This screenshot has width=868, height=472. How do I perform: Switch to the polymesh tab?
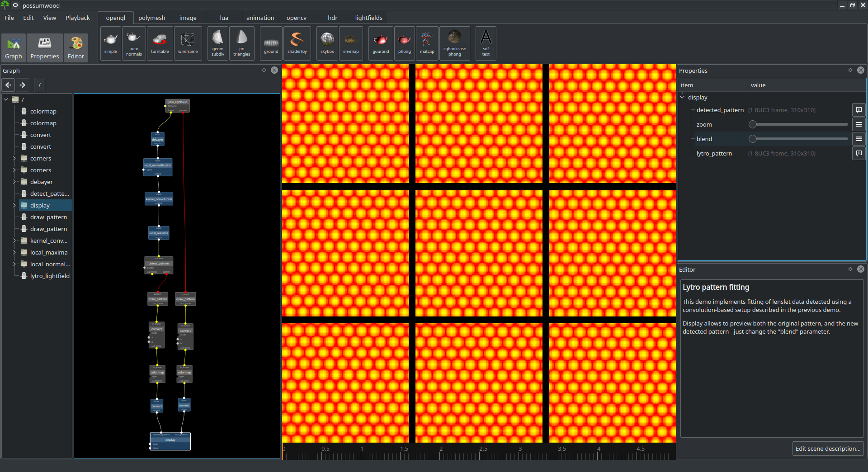point(152,18)
